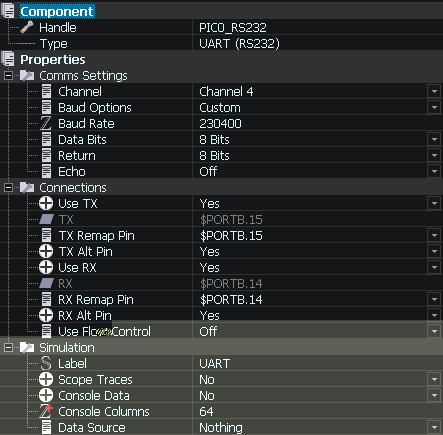Click the Echo value Off
Image resolution: width=443 pixels, height=435 pixels.
coord(208,172)
